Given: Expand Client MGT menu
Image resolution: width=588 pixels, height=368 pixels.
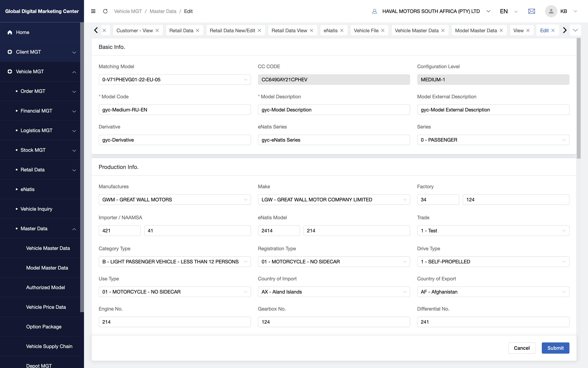Looking at the screenshot, I should click(x=40, y=52).
